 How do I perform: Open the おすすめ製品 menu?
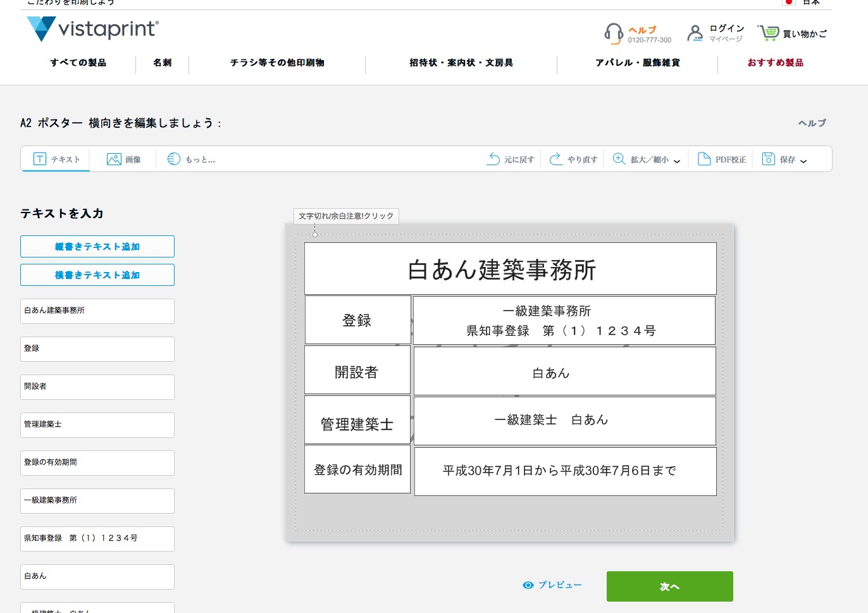click(x=775, y=63)
